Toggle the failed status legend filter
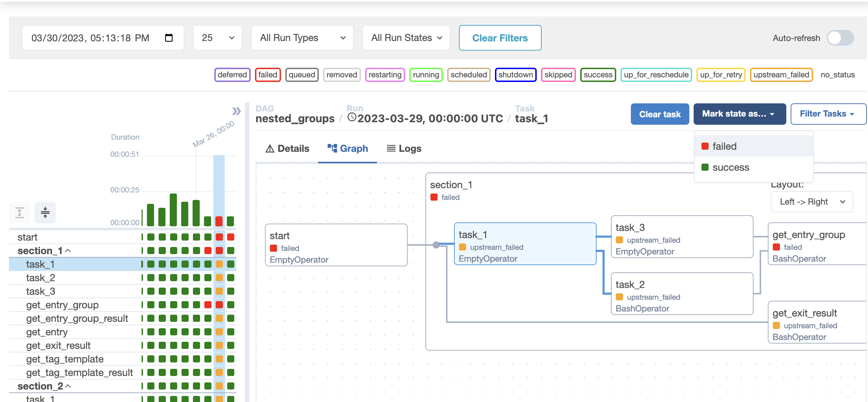This screenshot has width=868, height=402. pos(267,75)
